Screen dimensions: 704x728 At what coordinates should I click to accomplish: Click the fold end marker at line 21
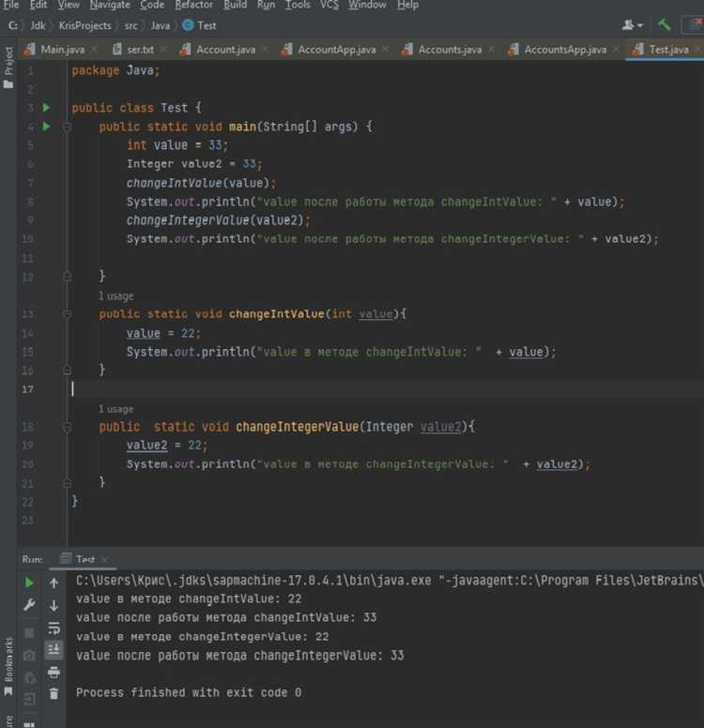click(x=67, y=483)
